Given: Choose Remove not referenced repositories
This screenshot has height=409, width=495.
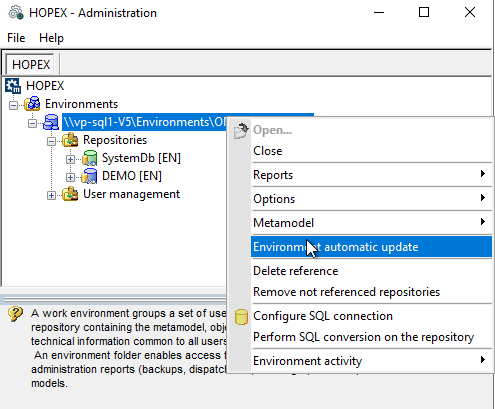Looking at the screenshot, I should click(x=371, y=292).
